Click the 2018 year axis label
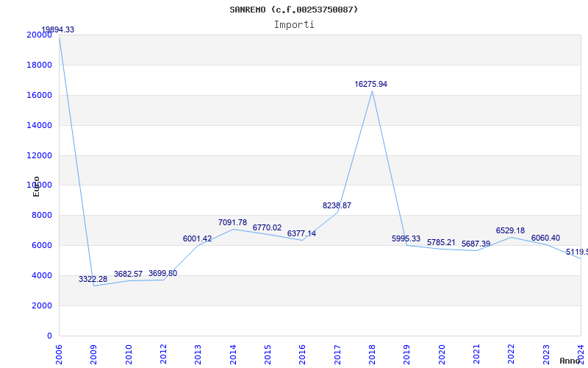The height and width of the screenshot is (368, 588). [372, 354]
